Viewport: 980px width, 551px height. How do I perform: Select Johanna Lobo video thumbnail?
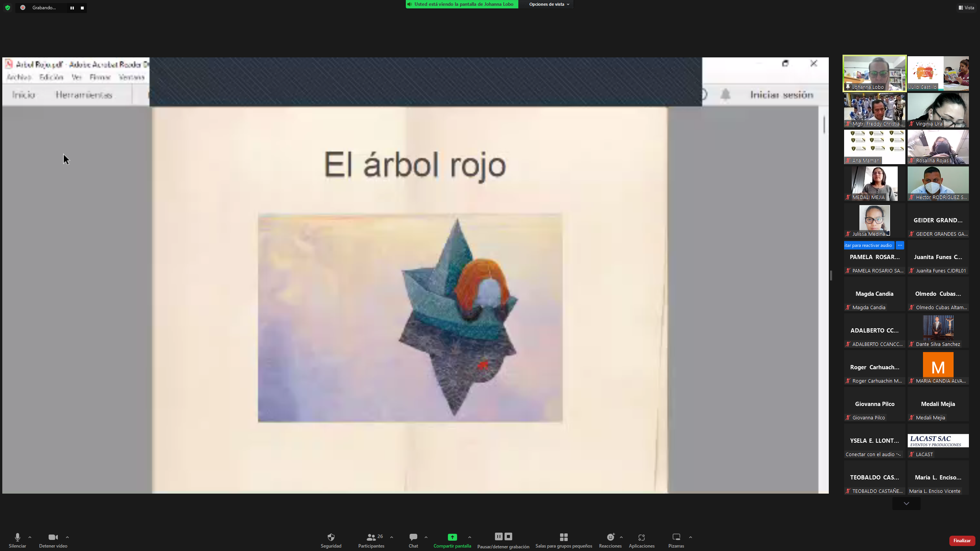tap(874, 73)
